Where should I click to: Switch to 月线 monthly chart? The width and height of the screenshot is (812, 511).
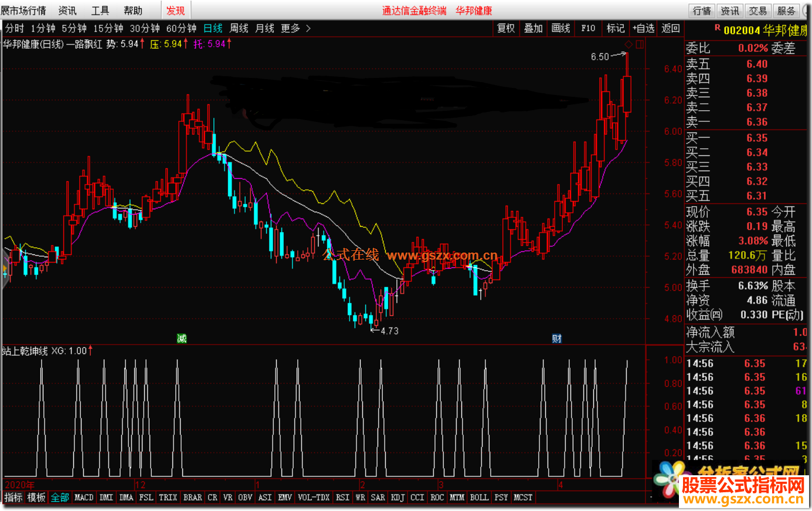pyautogui.click(x=264, y=28)
